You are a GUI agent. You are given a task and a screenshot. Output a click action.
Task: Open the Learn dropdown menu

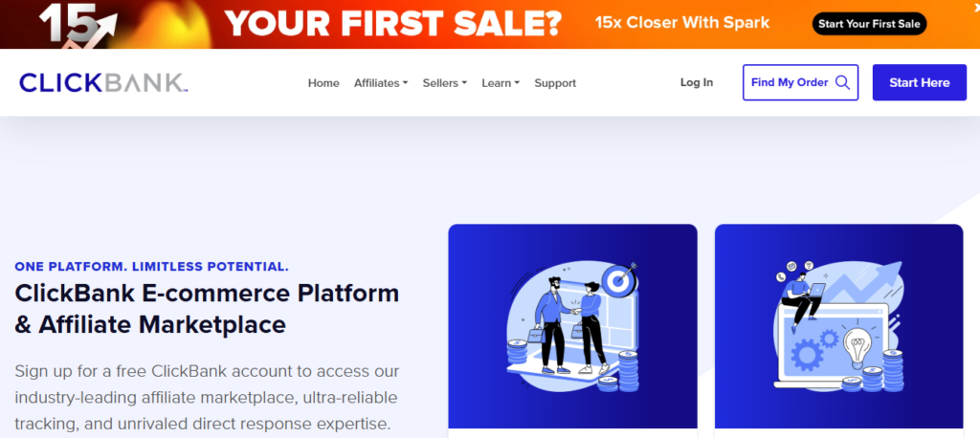[501, 83]
